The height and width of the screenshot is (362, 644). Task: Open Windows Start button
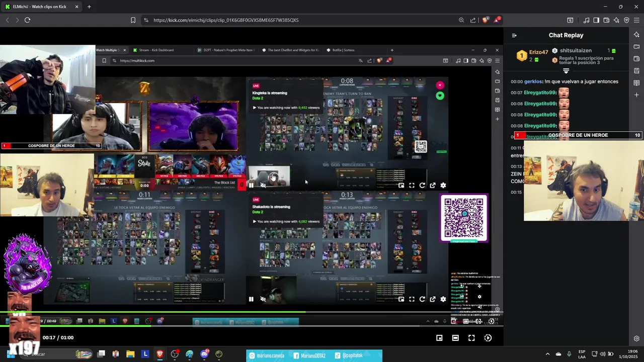click(10, 354)
